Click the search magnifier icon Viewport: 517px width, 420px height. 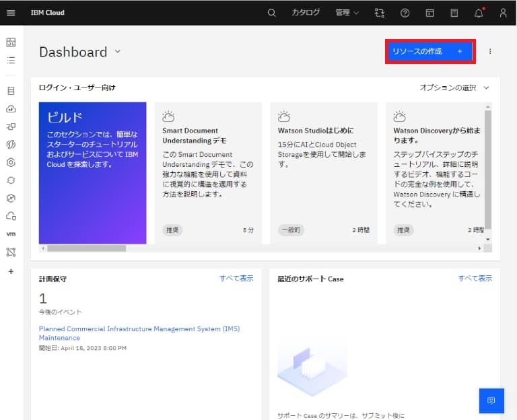[x=271, y=13]
